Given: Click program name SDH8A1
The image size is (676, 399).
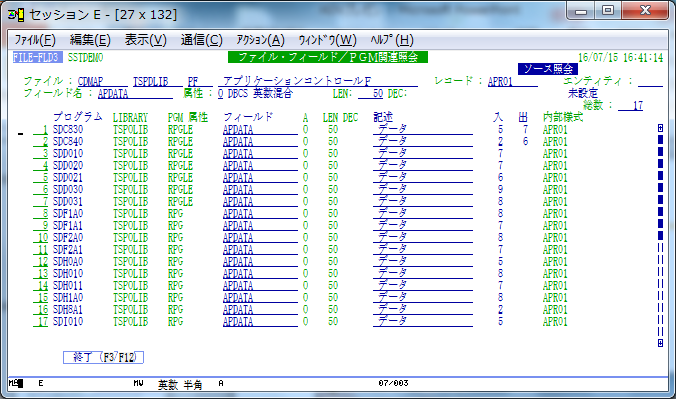Looking at the screenshot, I should 68,309.
